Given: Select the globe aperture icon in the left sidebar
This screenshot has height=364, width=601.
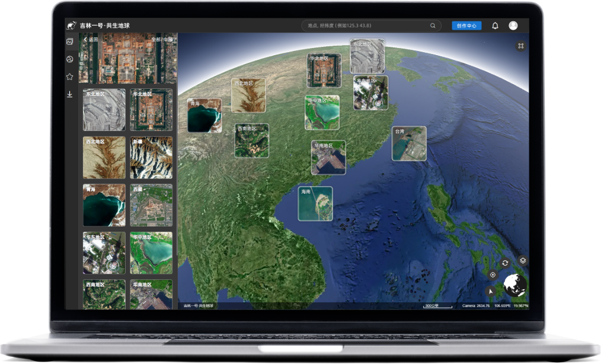Looking at the screenshot, I should [x=70, y=59].
